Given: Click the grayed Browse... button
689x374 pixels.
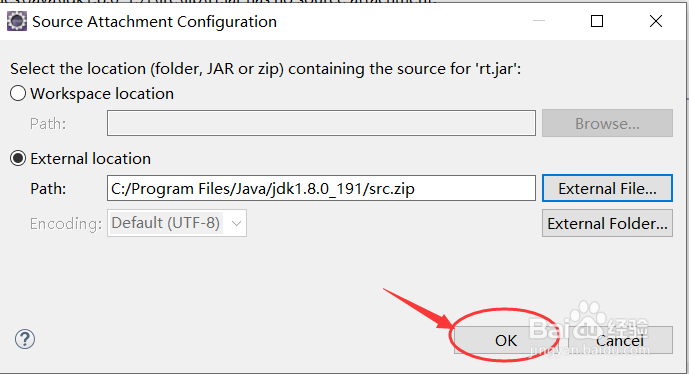Looking at the screenshot, I should tap(607, 123).
